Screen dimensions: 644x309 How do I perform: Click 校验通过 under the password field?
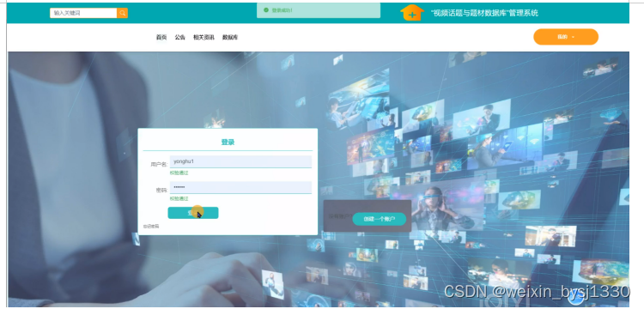point(179,198)
